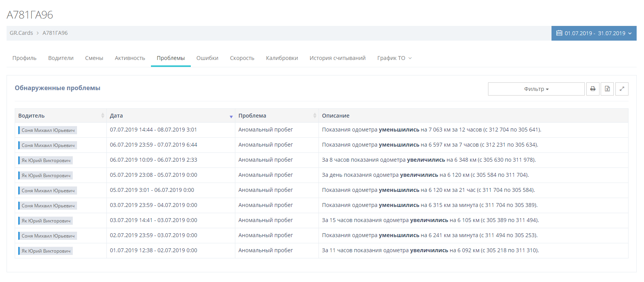Go to the Смены tab
This screenshot has height=282, width=644.
pyautogui.click(x=94, y=58)
